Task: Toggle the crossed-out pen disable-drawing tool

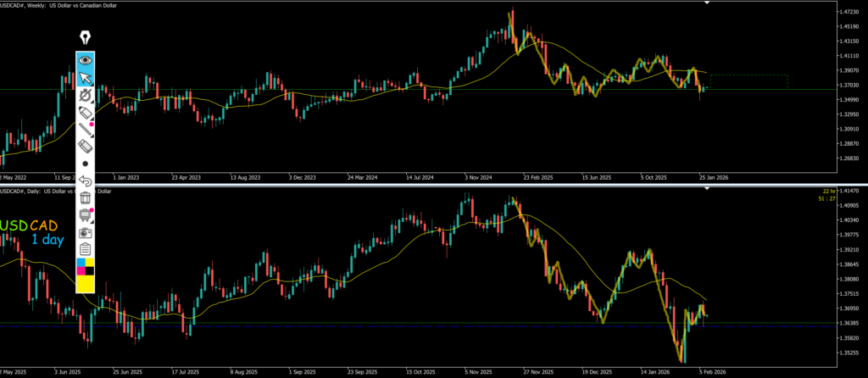Action: tap(86, 97)
